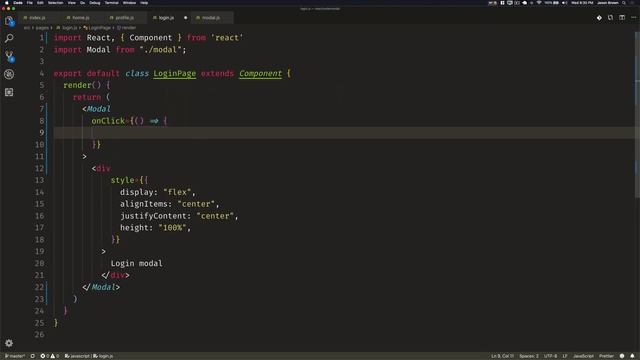The image size is (640, 360).
Task: Expand the render breadcrumb
Action: 127,28
